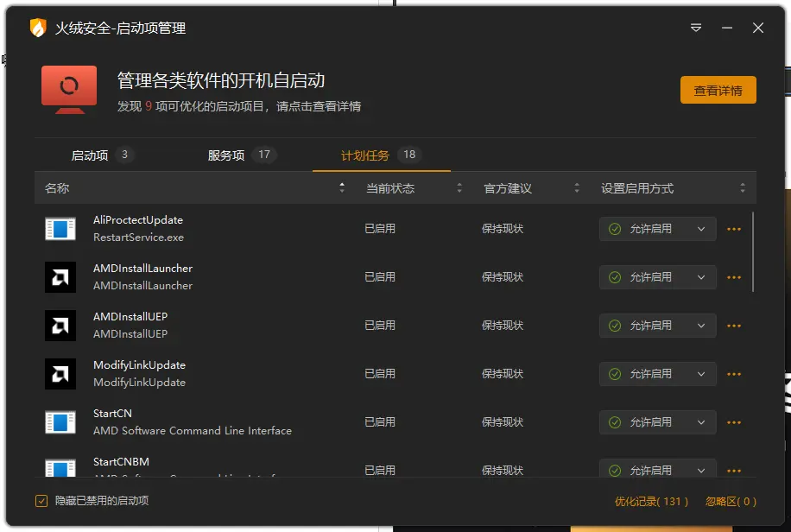Select AliProctectUpdate row name
791x532 pixels.
point(137,220)
